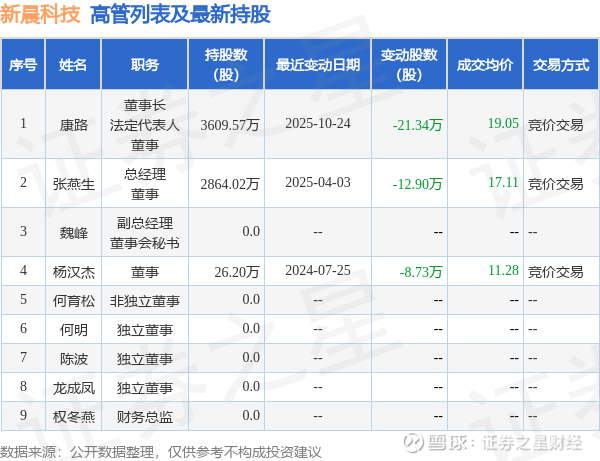Click the position 非独立董事

click(x=145, y=301)
